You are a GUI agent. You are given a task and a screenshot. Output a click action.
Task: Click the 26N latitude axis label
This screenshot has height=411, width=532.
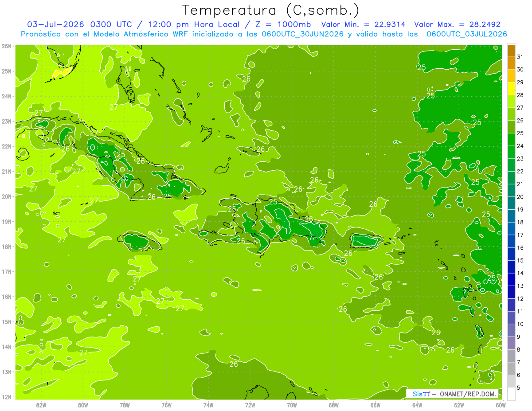(x=7, y=46)
